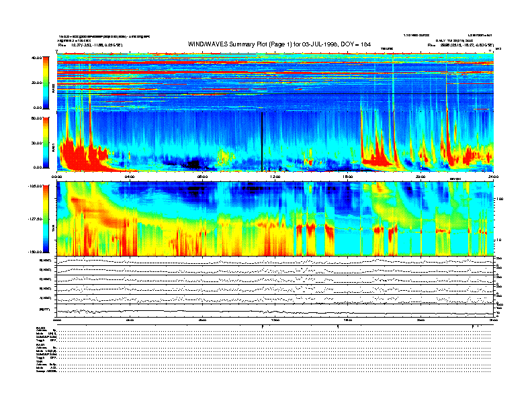This screenshot has width=532, height=411.
Task: Click the 60.00 label on RAD1 color scale
Action: [x=36, y=118]
